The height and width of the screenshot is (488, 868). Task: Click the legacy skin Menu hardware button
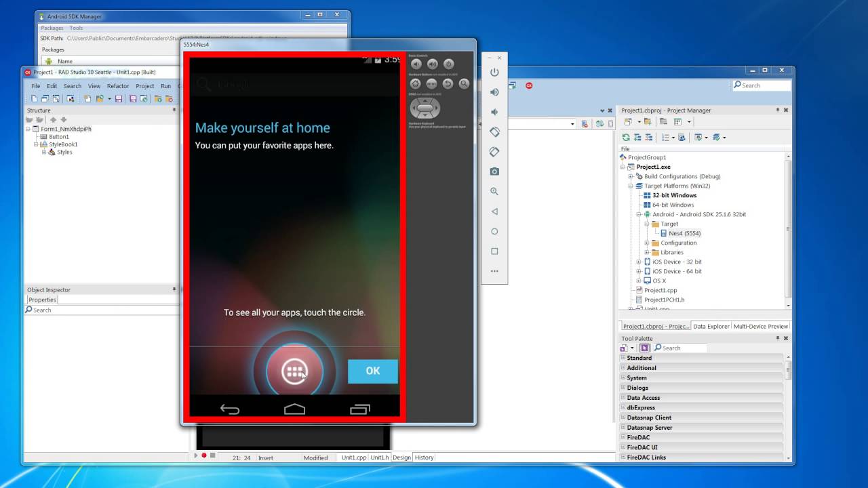coord(432,84)
